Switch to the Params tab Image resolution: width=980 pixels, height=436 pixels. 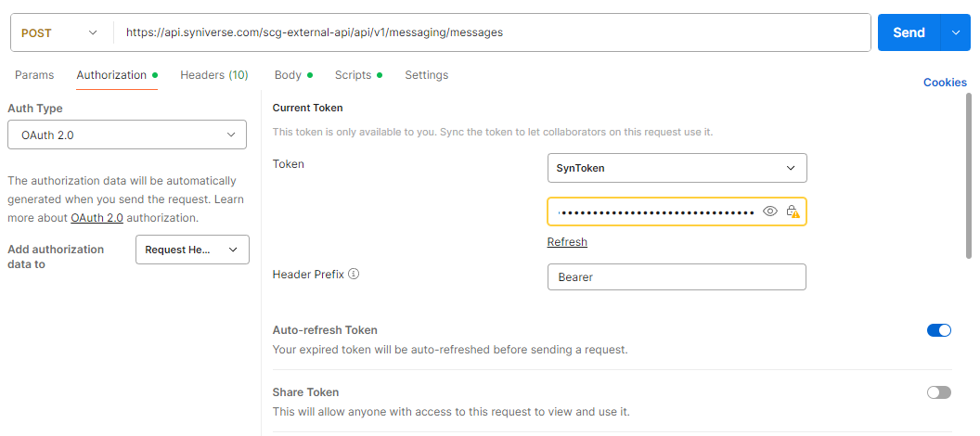pyautogui.click(x=34, y=75)
